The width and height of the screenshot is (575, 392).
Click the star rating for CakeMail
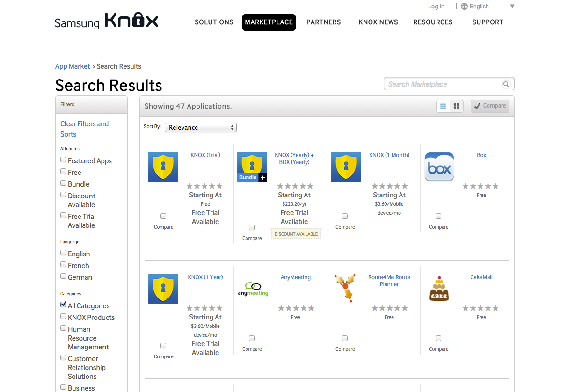click(x=480, y=308)
